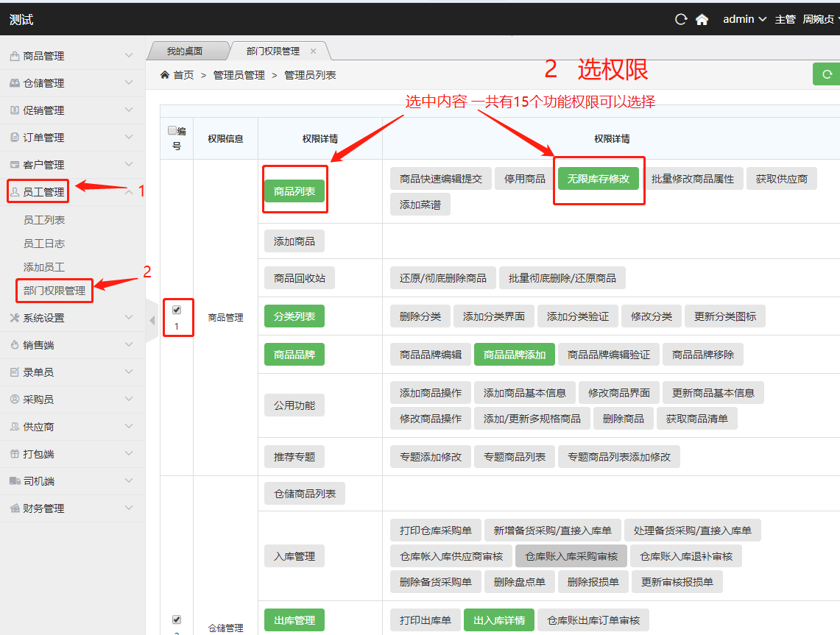Click the 系统设置 tools icon in sidebar
Viewport: 840px width, 635px height.
point(14,318)
